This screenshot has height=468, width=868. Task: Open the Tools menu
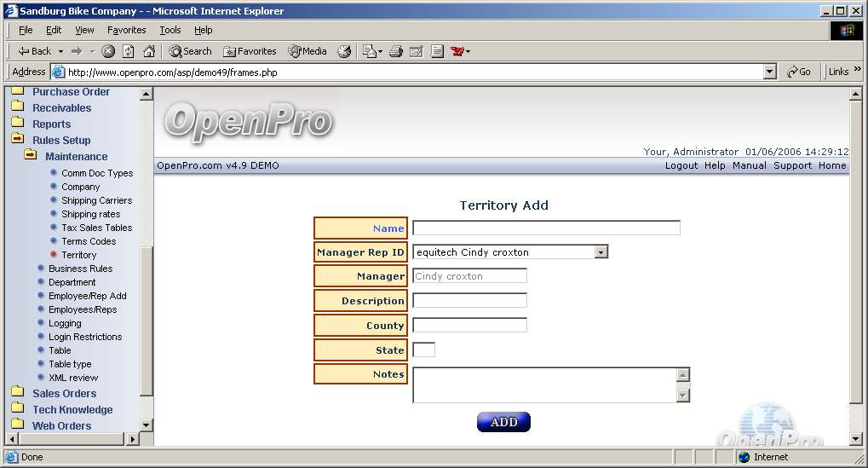coord(170,30)
